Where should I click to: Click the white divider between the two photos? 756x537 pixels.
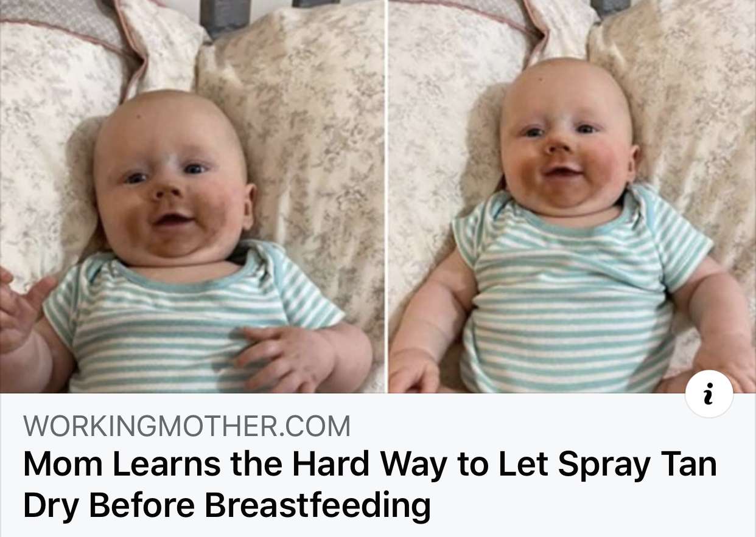[x=387, y=196]
